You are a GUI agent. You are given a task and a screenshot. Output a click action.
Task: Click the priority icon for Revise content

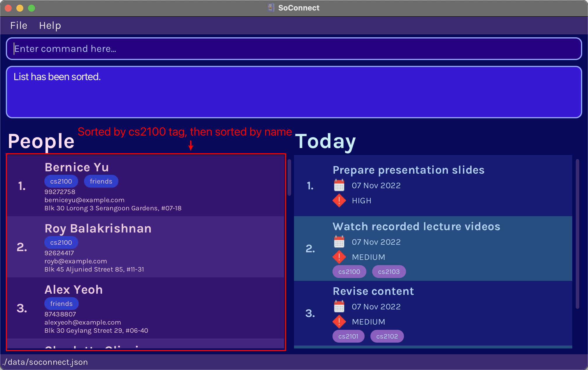click(x=339, y=322)
